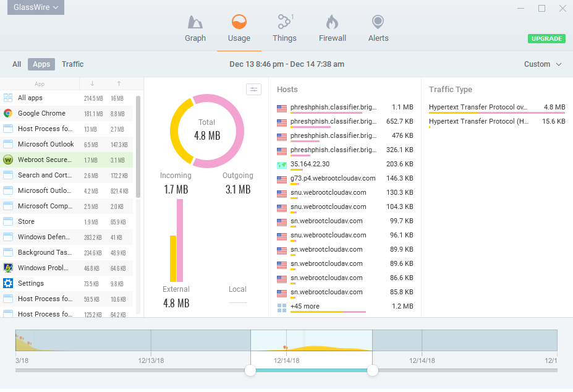Show the +45 more hosts entry

coord(345,307)
